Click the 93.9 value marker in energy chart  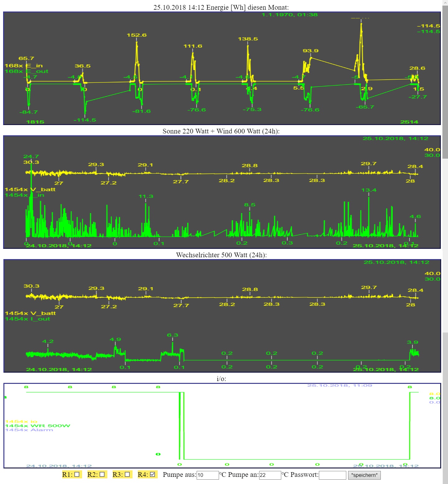click(x=310, y=51)
